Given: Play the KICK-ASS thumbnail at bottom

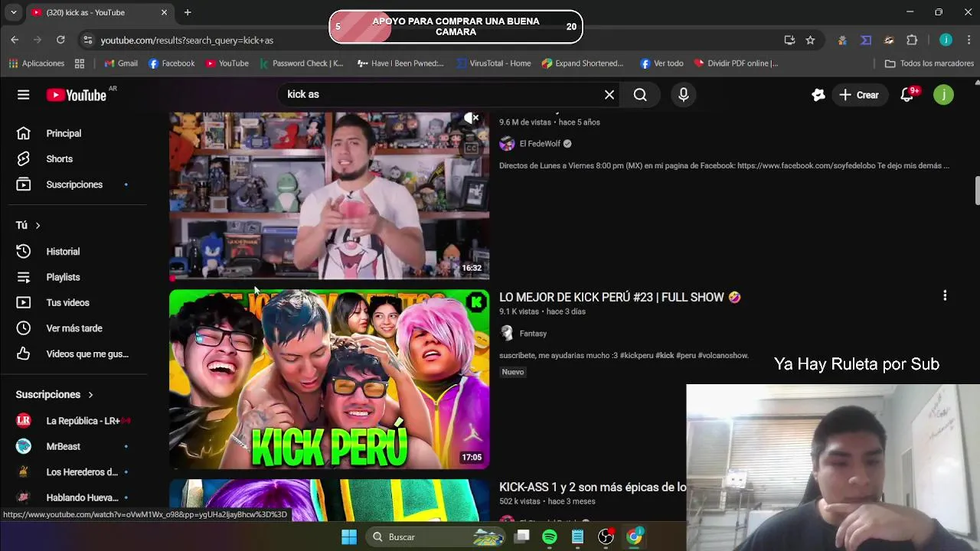Looking at the screenshot, I should [329, 500].
